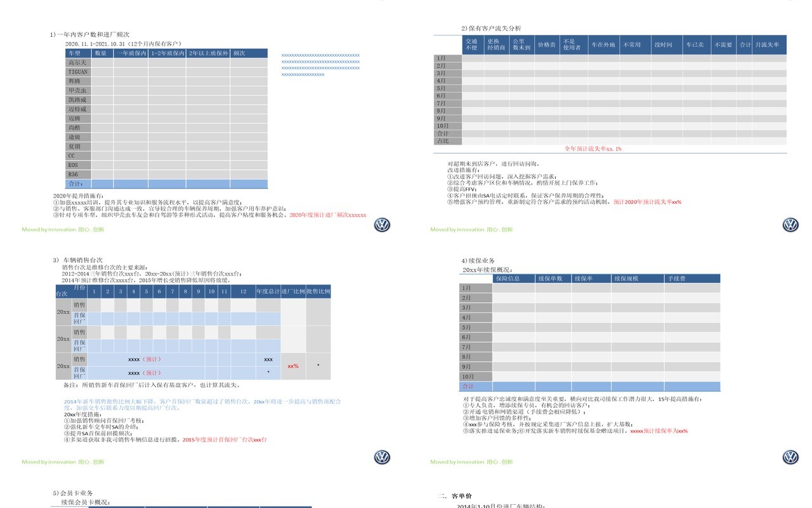The height and width of the screenshot is (508, 812).
Task: Click the '更换经销商' column header
Action: pos(496,44)
